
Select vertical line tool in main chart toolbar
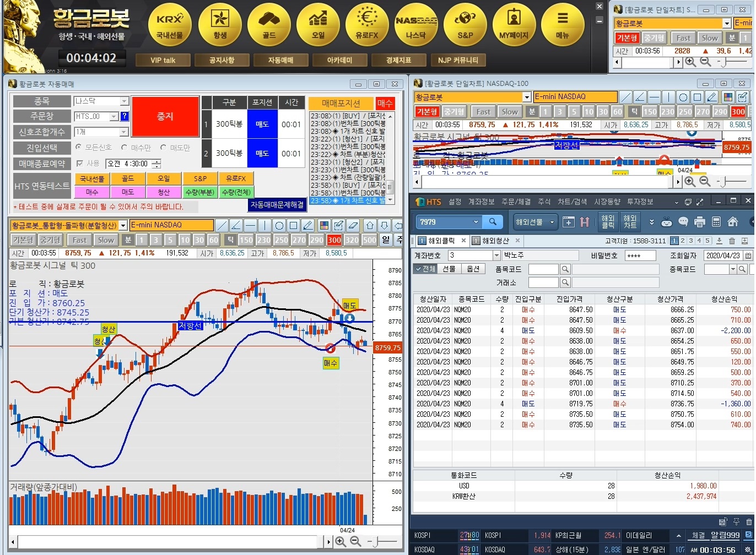tap(264, 225)
